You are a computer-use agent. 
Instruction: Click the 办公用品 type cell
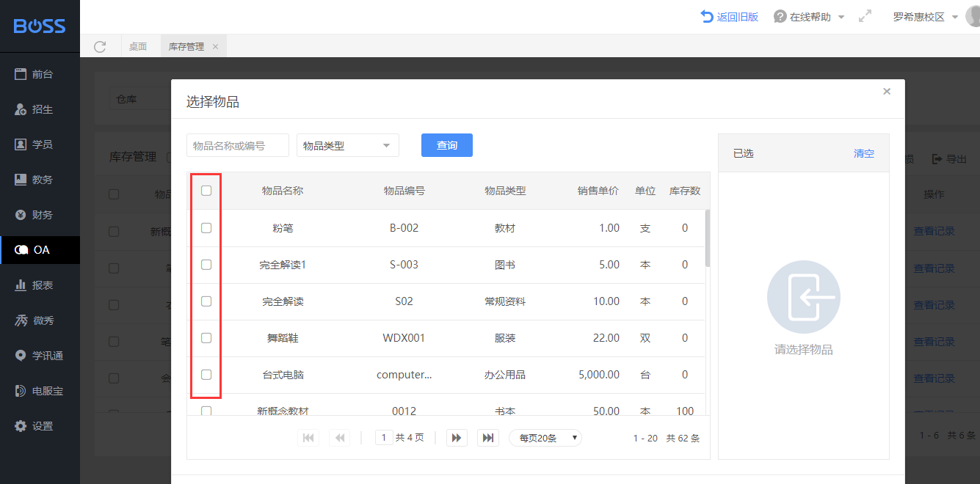[x=505, y=375]
